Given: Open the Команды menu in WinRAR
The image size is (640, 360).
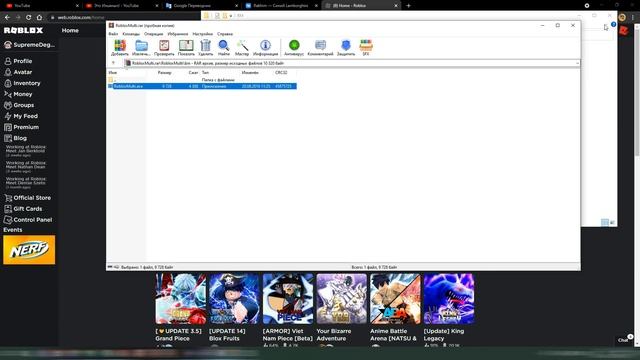Looking at the screenshot, I should (131, 34).
